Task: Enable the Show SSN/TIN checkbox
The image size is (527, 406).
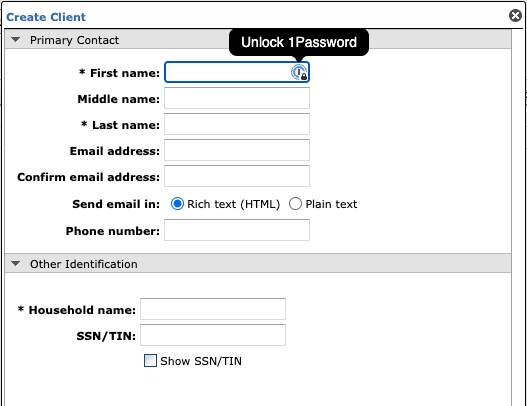Action: tap(150, 361)
